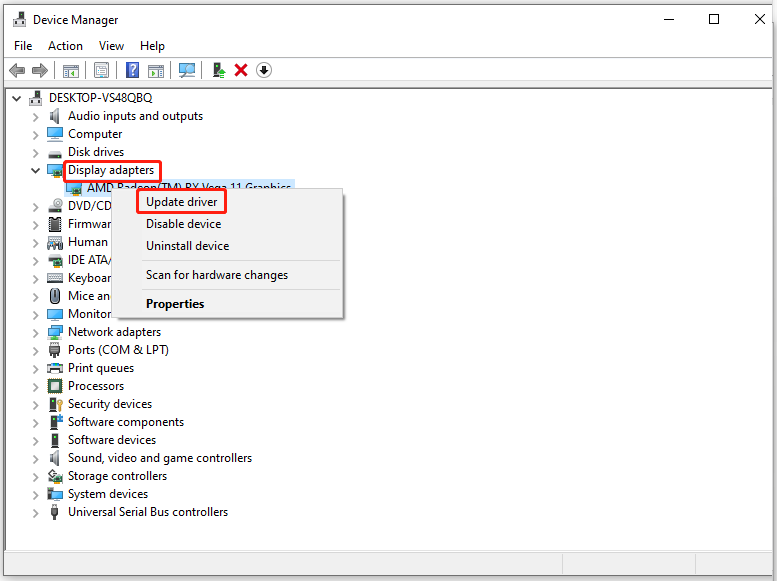This screenshot has height=581, width=777.
Task: Expand the Network adapters category
Action: point(35,333)
